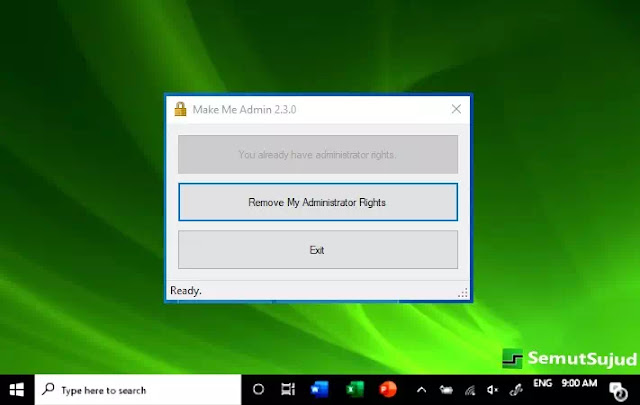
Task: Show hidden system tray icons
Action: click(422, 390)
